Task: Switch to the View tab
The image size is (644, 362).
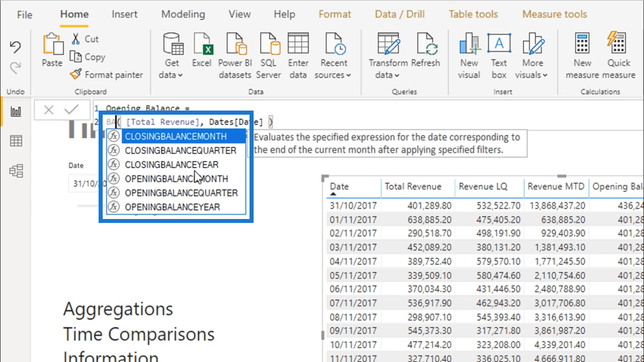Action: [239, 14]
